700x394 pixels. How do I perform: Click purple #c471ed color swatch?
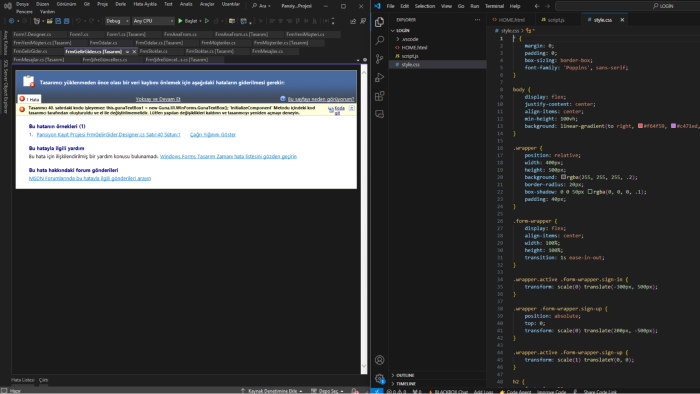click(x=673, y=126)
